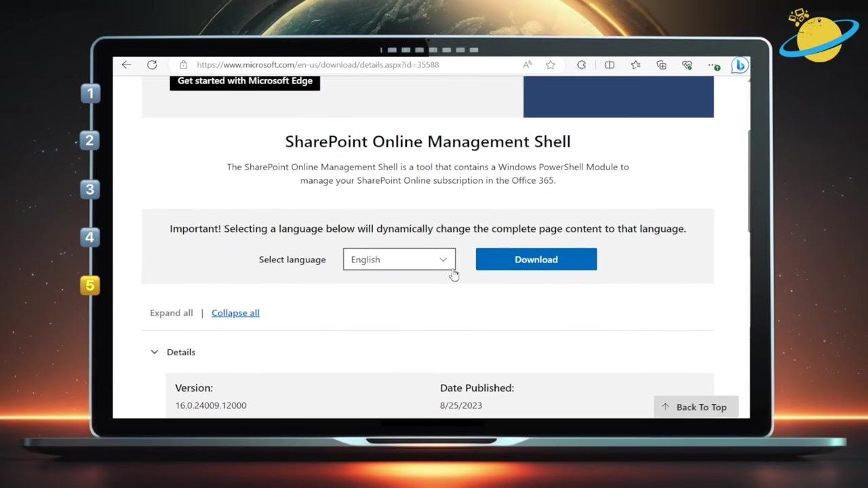Go back using the browser back arrow

126,65
